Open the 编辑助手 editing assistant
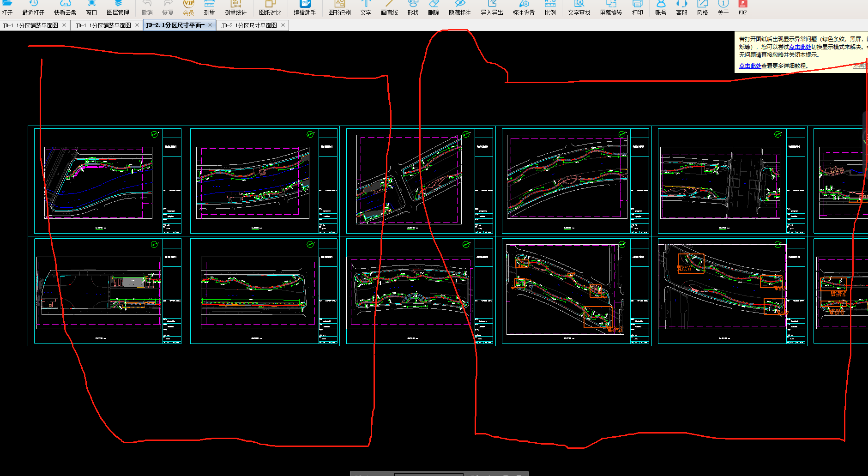This screenshot has width=868, height=476. click(x=305, y=8)
